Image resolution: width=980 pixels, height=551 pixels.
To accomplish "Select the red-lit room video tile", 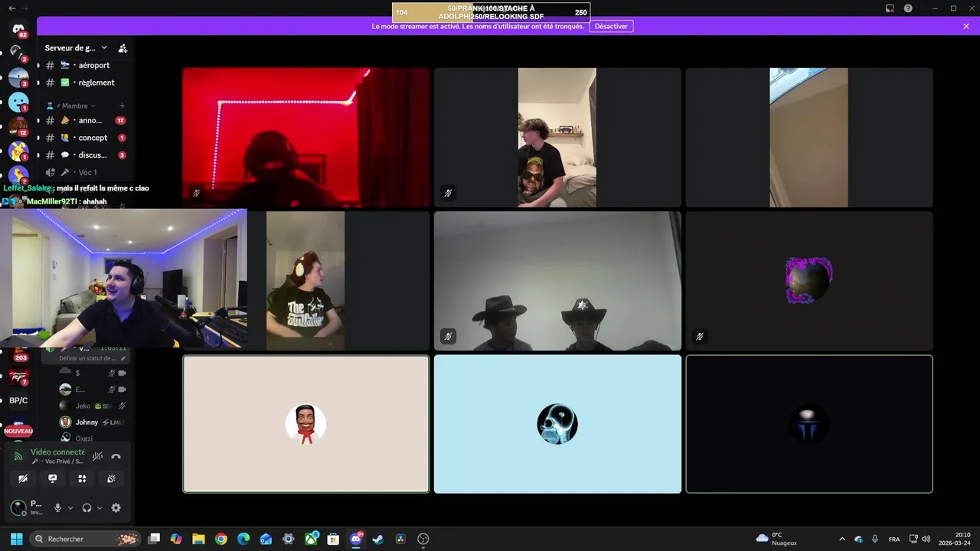I will coord(306,138).
